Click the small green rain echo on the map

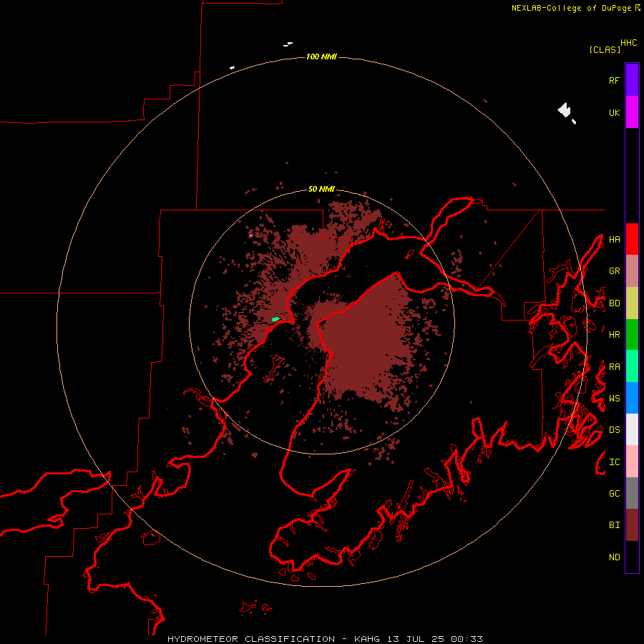click(x=276, y=319)
